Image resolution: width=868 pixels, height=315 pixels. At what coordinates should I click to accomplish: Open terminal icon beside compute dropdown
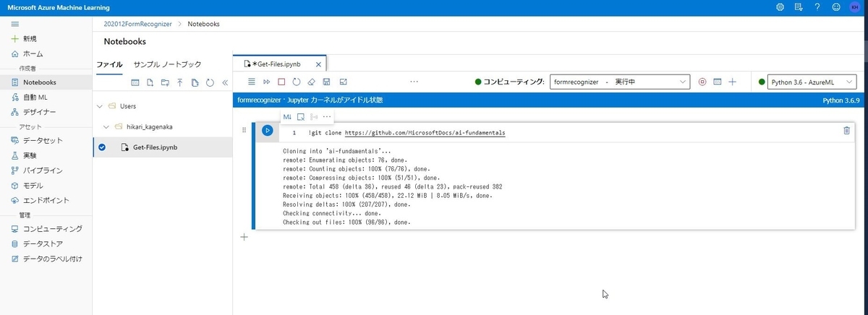(x=718, y=82)
